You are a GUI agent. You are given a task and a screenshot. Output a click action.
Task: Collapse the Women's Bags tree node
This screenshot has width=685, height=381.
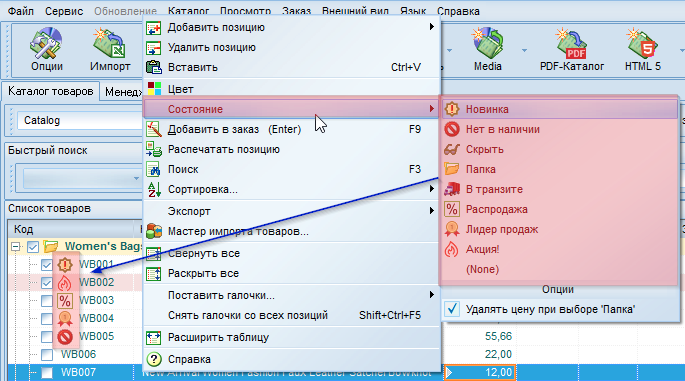(15, 247)
